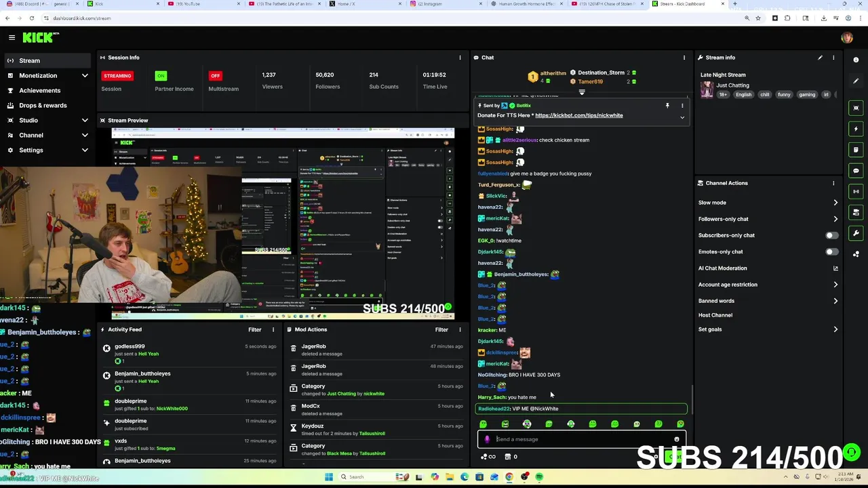
Task: Click the three-circles icon in right rail
Action: pos(856,255)
